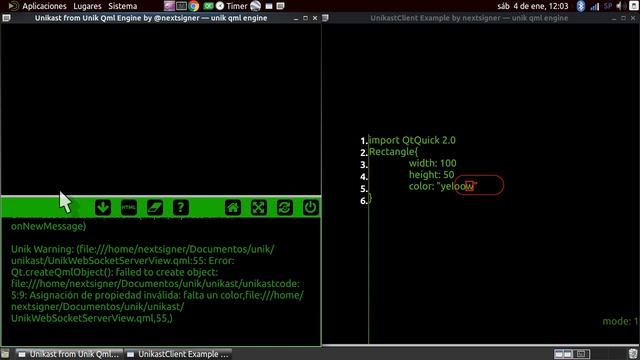This screenshot has width=640, height=360.
Task: Open window menu icon of UnikastClient title bar
Action: click(325, 18)
